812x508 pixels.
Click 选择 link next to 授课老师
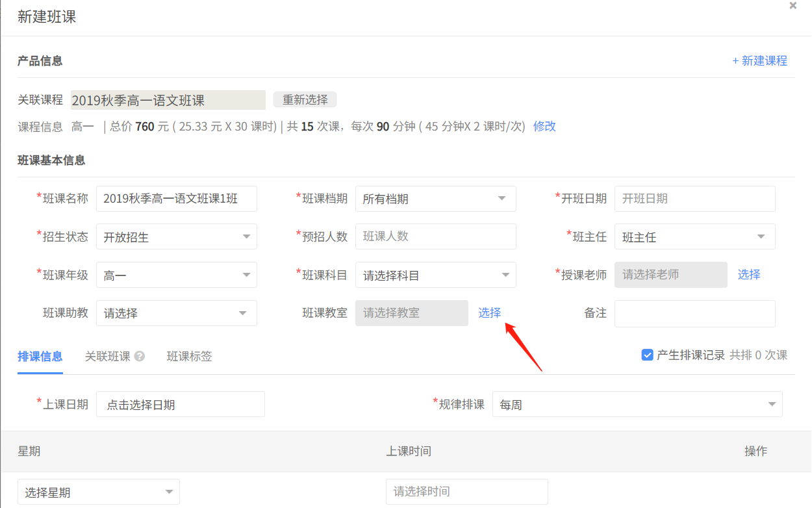click(x=749, y=274)
